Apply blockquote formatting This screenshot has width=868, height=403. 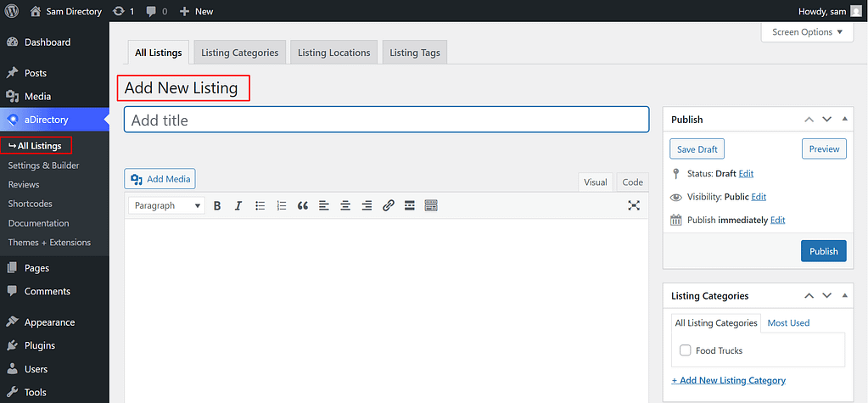click(x=303, y=205)
